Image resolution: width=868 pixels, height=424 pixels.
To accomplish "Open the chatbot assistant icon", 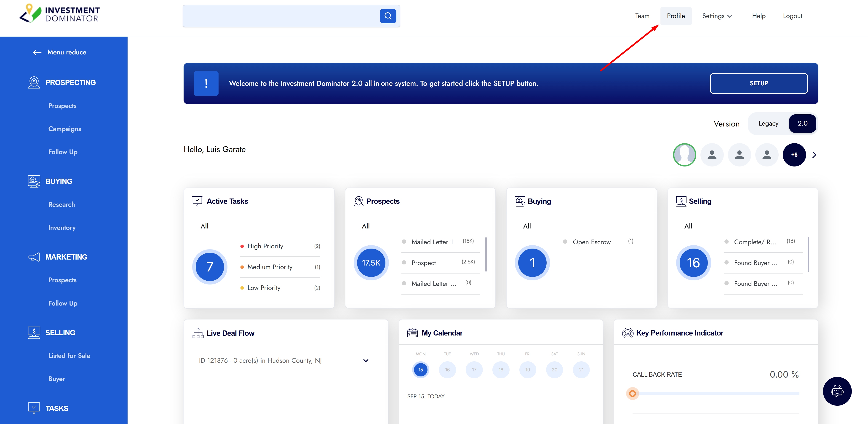I will 837,391.
